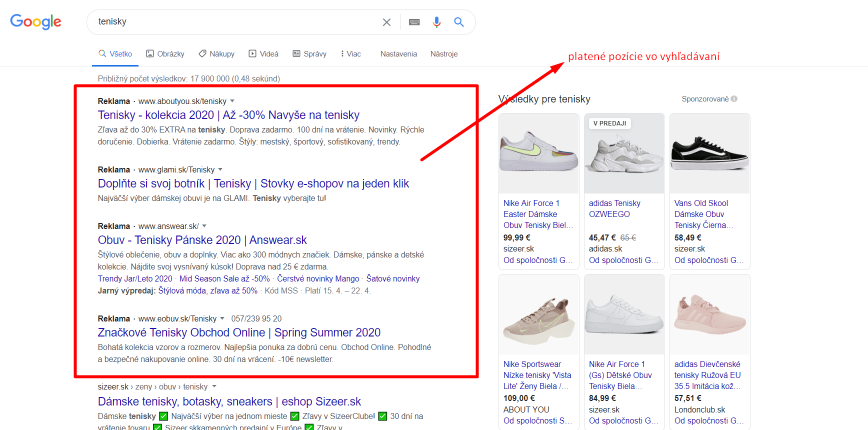Click the Londonclub.sk seller name
868x430 pixels.
700,409
